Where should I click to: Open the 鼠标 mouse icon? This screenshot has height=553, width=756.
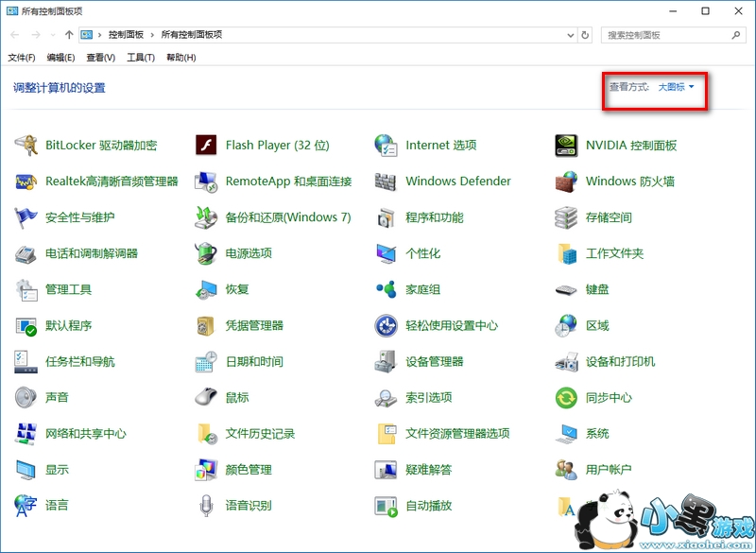206,398
